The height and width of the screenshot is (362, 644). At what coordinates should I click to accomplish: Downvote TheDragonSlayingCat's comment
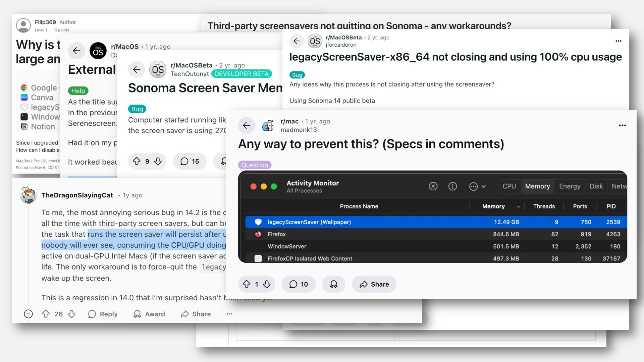71,314
